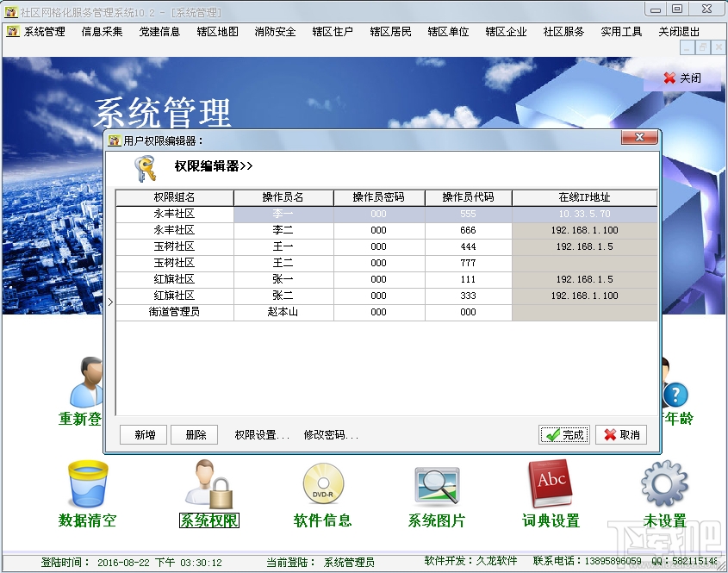Open the 社区服务 menu
Viewport: 728px width, 573px height.
pos(562,31)
